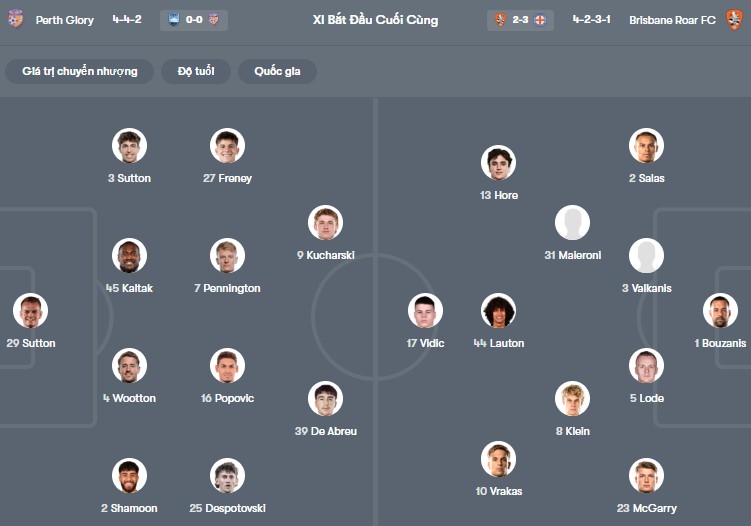Click the Brisbane Roar FC team name
751x526 pixels.
(672, 20)
